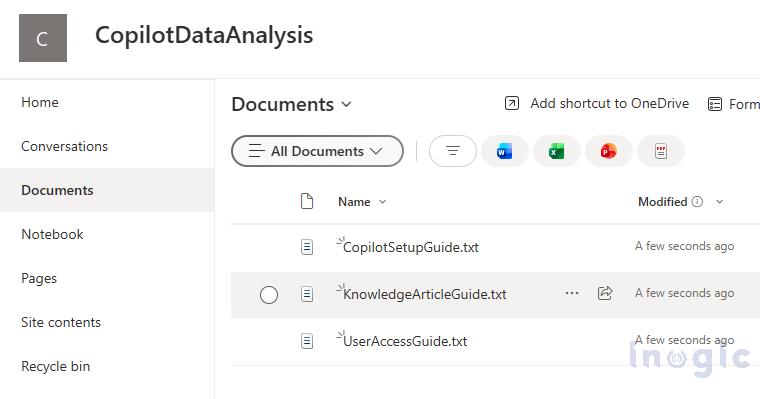
Task: Filter by PowerPoint files
Action: [x=609, y=151]
